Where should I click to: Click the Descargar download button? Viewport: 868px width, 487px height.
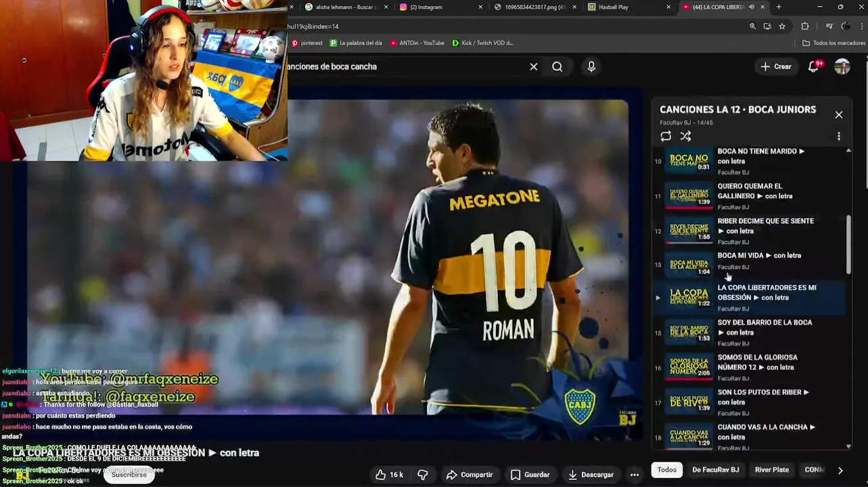coord(591,475)
